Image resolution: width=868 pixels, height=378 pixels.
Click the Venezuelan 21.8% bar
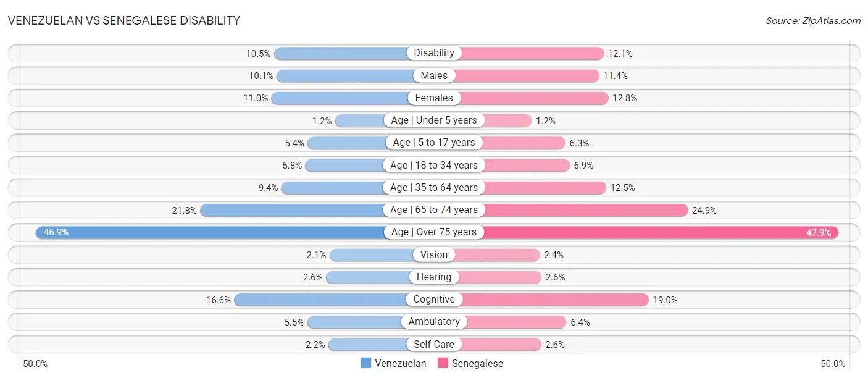(292, 210)
